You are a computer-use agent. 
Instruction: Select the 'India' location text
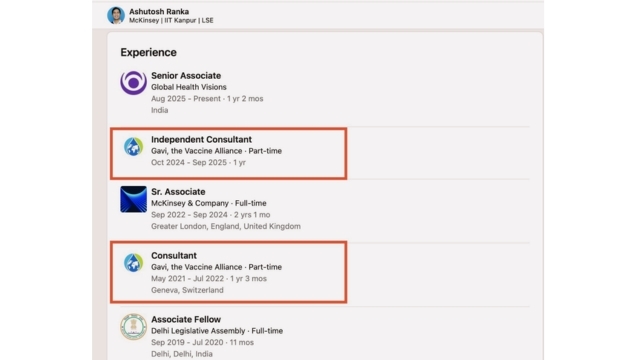(x=160, y=110)
